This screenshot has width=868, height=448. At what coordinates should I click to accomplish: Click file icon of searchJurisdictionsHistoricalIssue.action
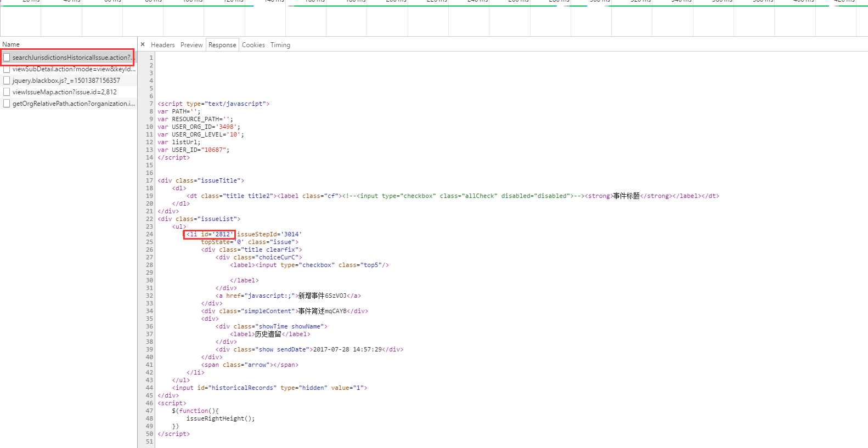(7, 57)
